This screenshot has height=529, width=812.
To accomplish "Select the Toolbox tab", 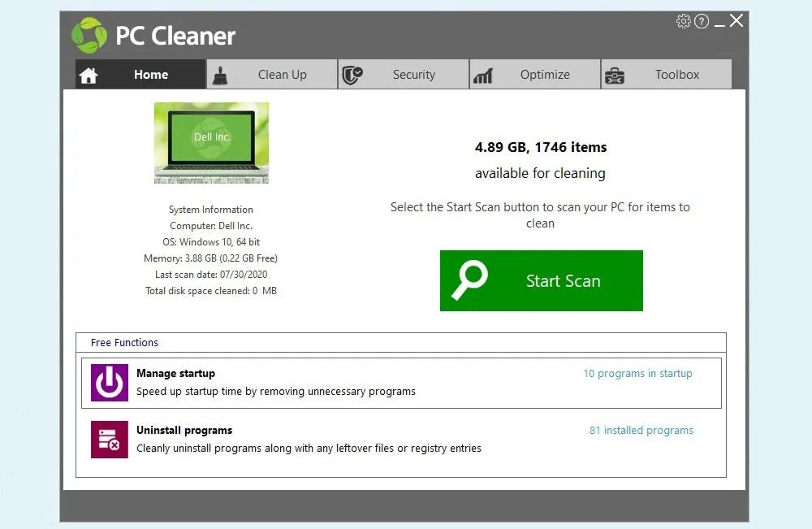I will pos(676,75).
